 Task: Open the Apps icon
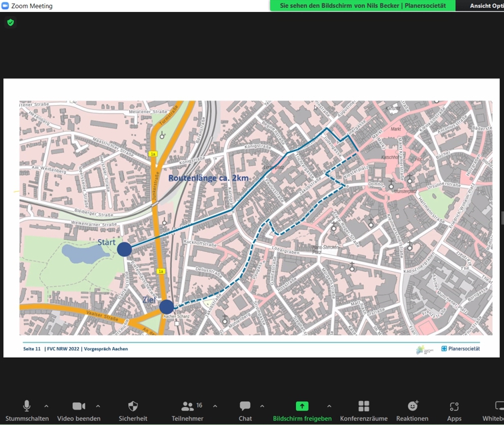pos(454,407)
